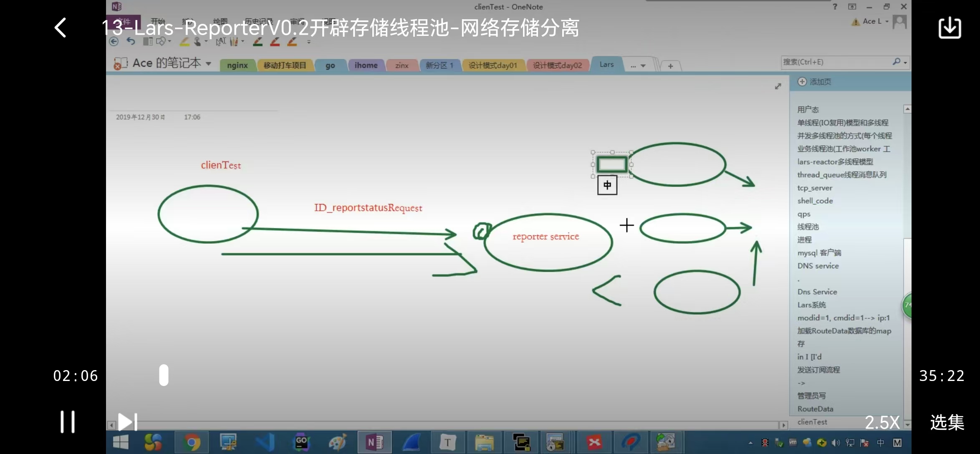
Task: Open the search scope dropdown arrow
Action: [905, 63]
